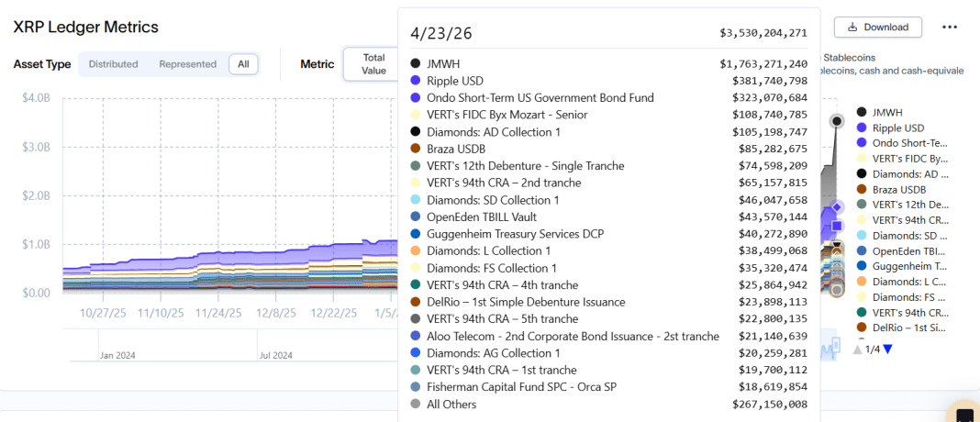
Task: Choose the All asset type option
Action: [243, 64]
